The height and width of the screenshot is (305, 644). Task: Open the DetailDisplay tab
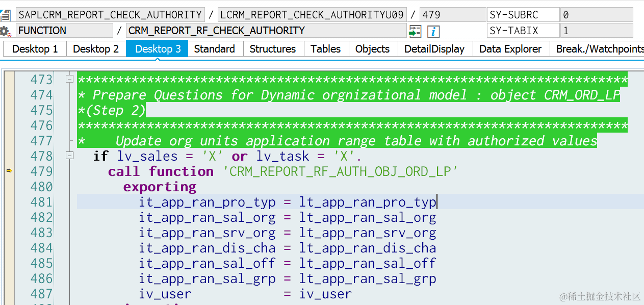click(x=434, y=49)
